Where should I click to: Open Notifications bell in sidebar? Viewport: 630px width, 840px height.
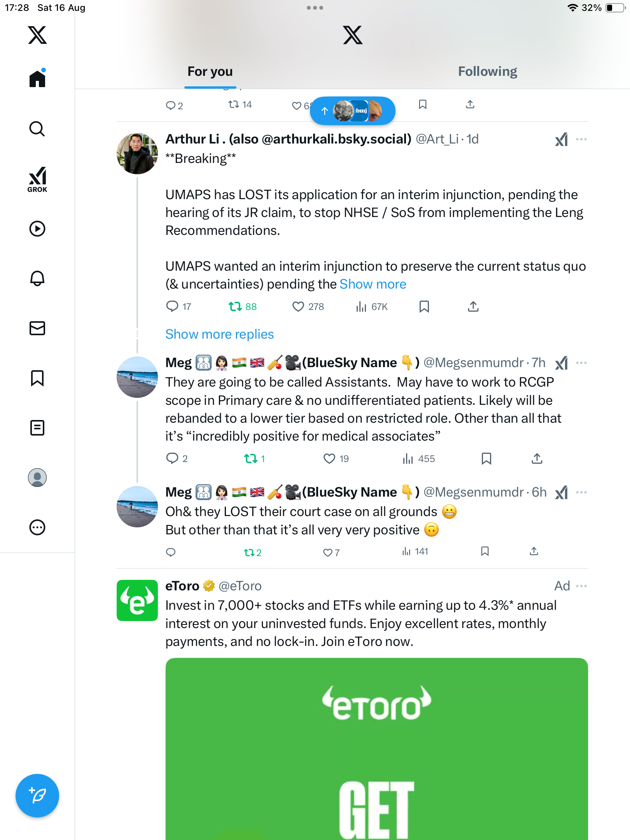[x=37, y=278]
